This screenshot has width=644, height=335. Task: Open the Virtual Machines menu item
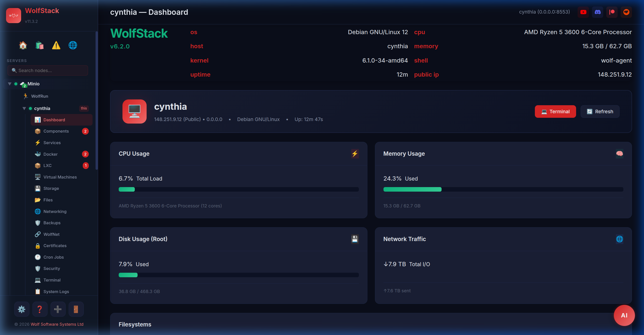[x=61, y=177]
